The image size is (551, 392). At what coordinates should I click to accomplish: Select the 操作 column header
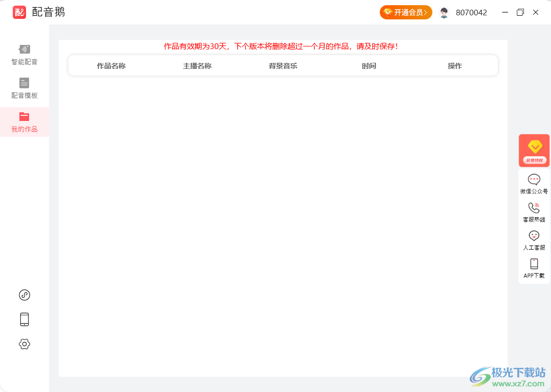tap(455, 65)
